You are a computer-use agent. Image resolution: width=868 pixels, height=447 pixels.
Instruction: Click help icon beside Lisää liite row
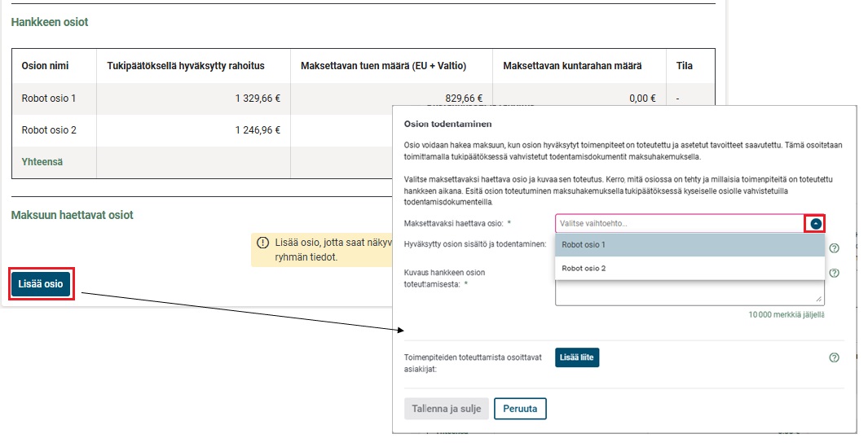(x=834, y=357)
